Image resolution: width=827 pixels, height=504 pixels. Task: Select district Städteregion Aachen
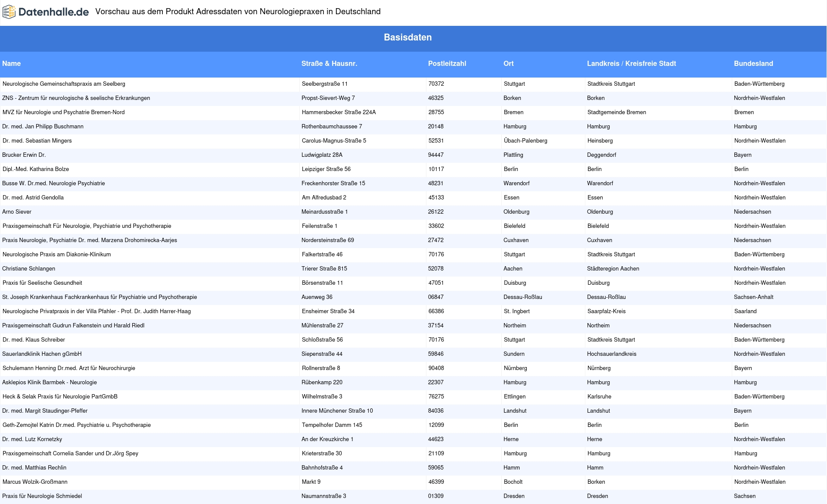(x=613, y=269)
